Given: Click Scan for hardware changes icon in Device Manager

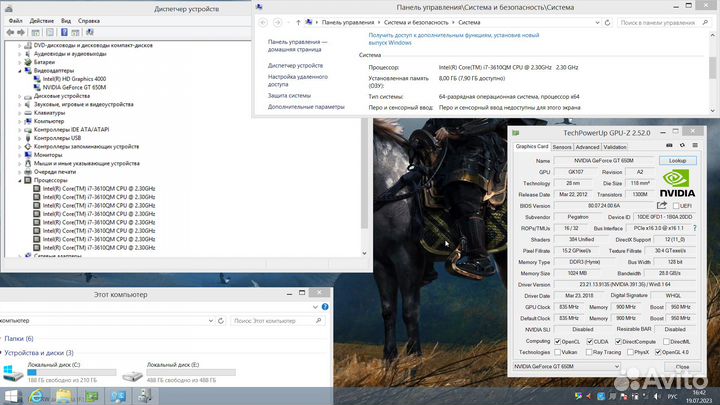Looking at the screenshot, I should point(90,32).
